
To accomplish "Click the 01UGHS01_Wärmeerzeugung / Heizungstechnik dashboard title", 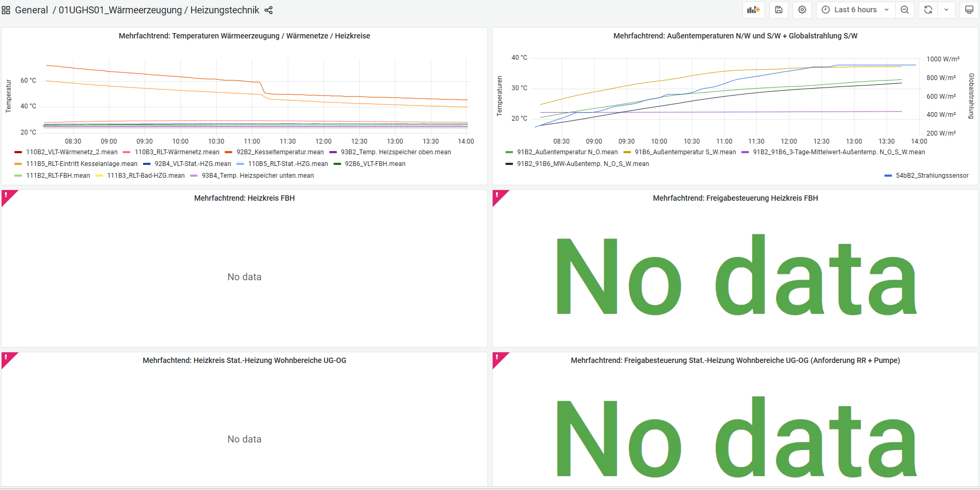I will coord(159,10).
